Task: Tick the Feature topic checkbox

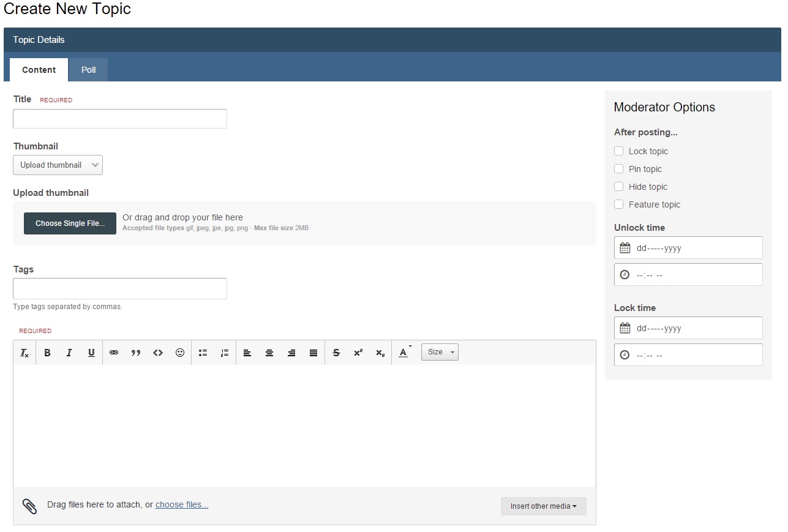Action: [x=619, y=204]
